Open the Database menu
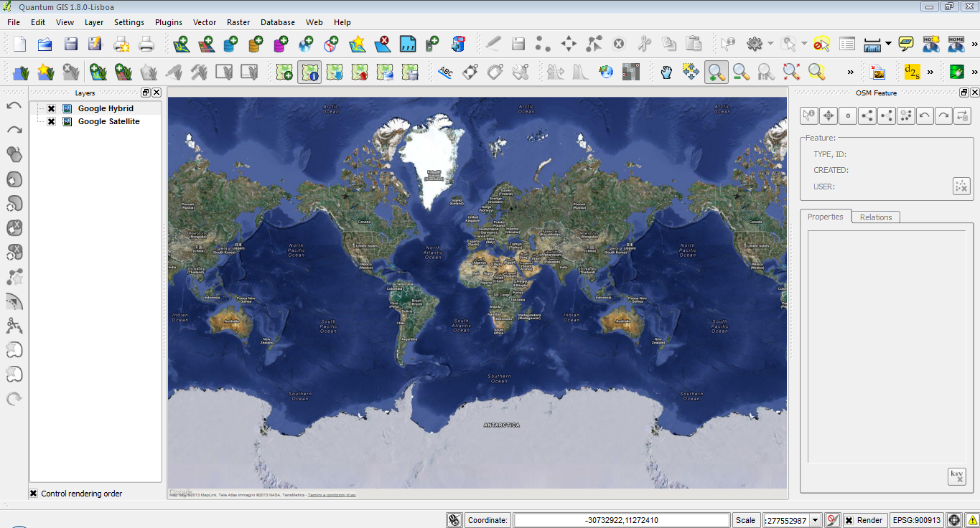The image size is (980, 528). [x=278, y=22]
